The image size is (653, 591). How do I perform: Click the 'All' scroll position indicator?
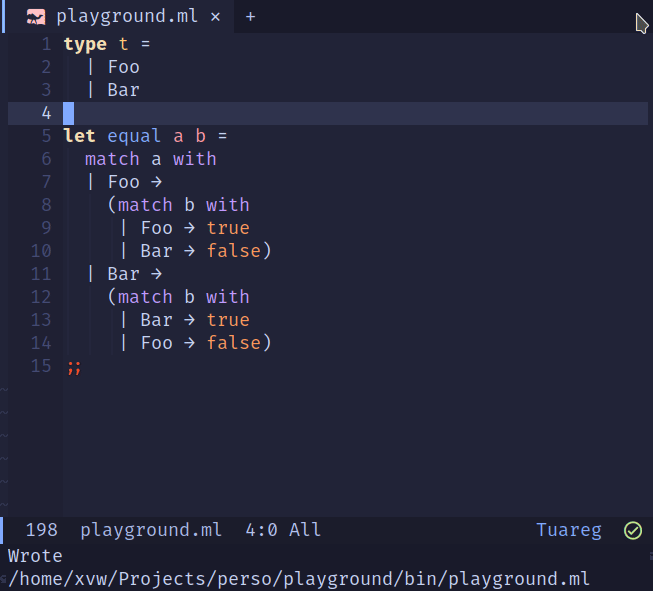pyautogui.click(x=305, y=530)
